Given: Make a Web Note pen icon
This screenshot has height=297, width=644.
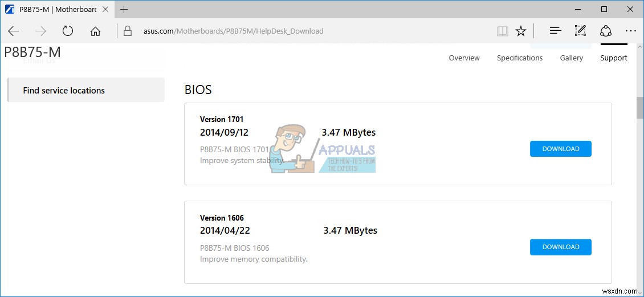Looking at the screenshot, I should (x=580, y=31).
